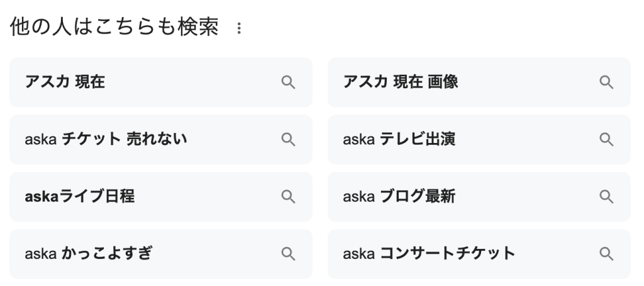Choose the aska コンサートチケット suggestion
Image resolution: width=644 pixels, height=286 pixels.
[429, 254]
